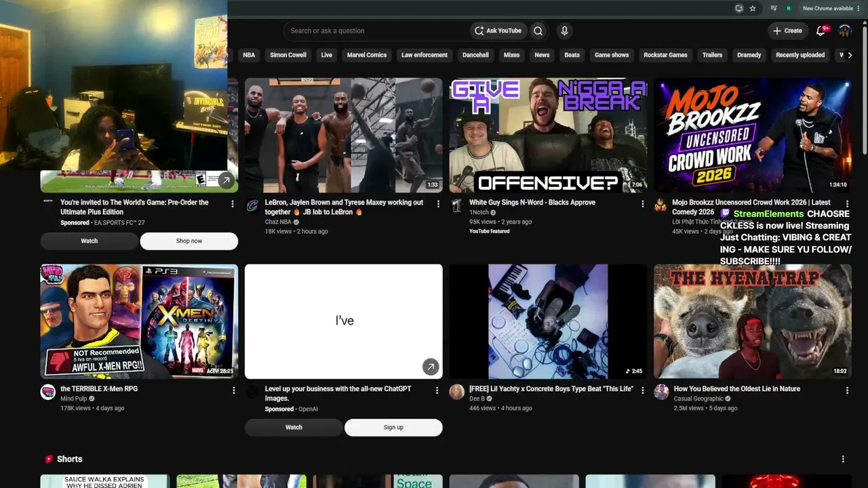Open more options for the EA Sports ad

(233, 203)
